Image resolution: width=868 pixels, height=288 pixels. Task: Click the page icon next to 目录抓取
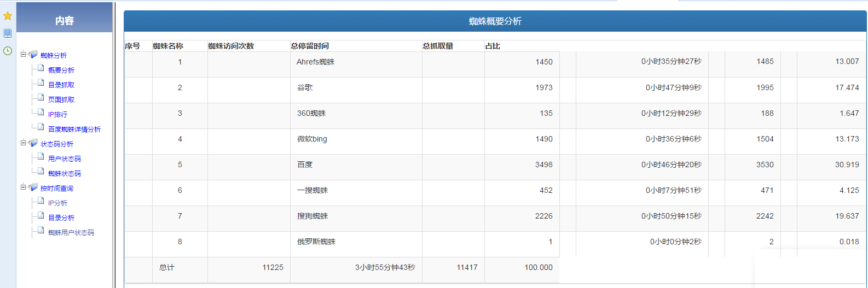pos(41,83)
